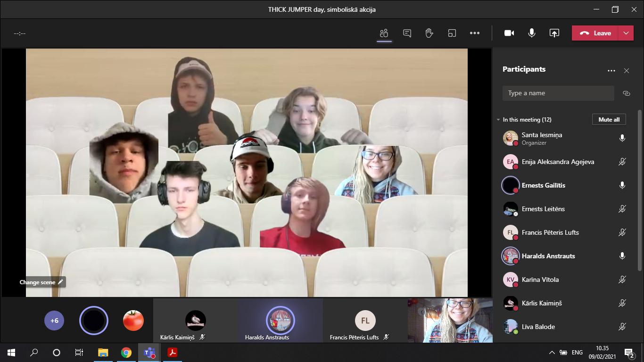644x362 pixels.
Task: Click the share content icon
Action: tap(554, 33)
